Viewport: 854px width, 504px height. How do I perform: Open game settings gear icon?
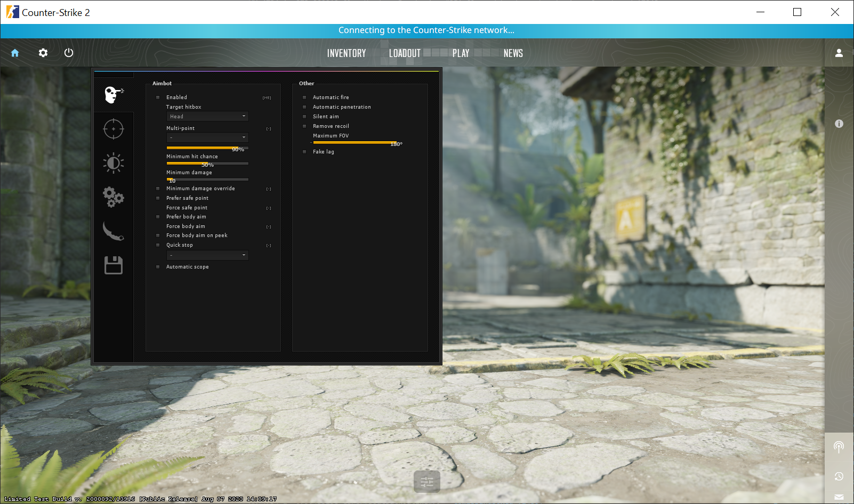click(x=43, y=53)
